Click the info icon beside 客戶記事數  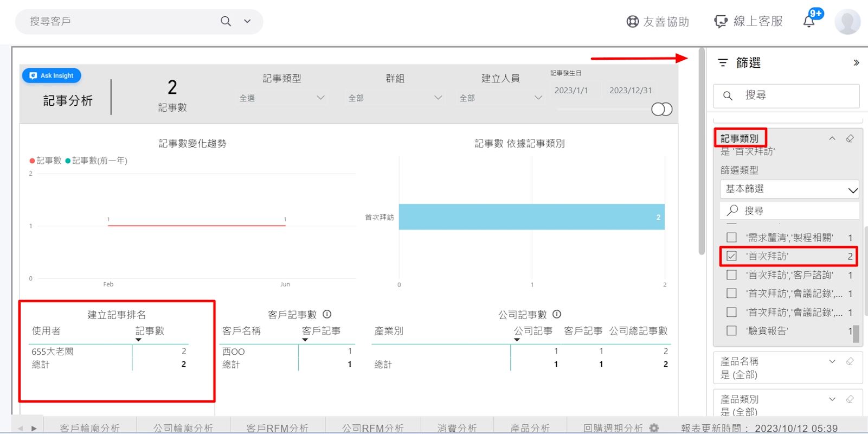(327, 314)
